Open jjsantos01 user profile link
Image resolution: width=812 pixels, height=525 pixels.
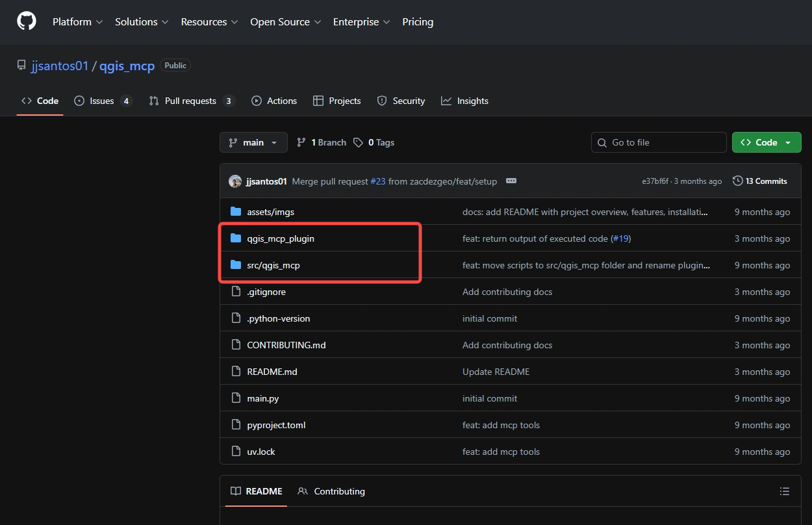click(60, 66)
